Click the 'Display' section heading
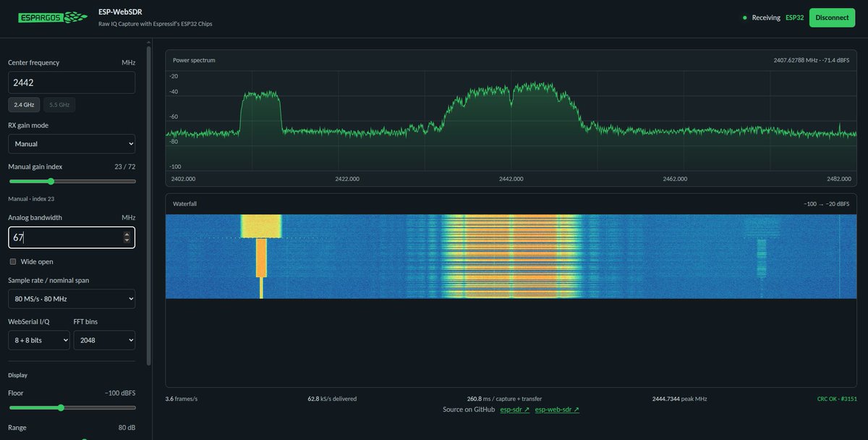This screenshot has width=868, height=440. pyautogui.click(x=18, y=375)
